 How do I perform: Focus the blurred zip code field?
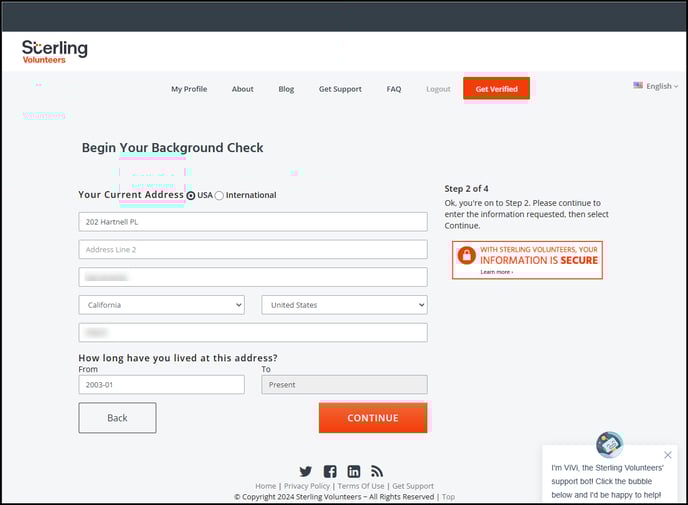click(x=253, y=333)
